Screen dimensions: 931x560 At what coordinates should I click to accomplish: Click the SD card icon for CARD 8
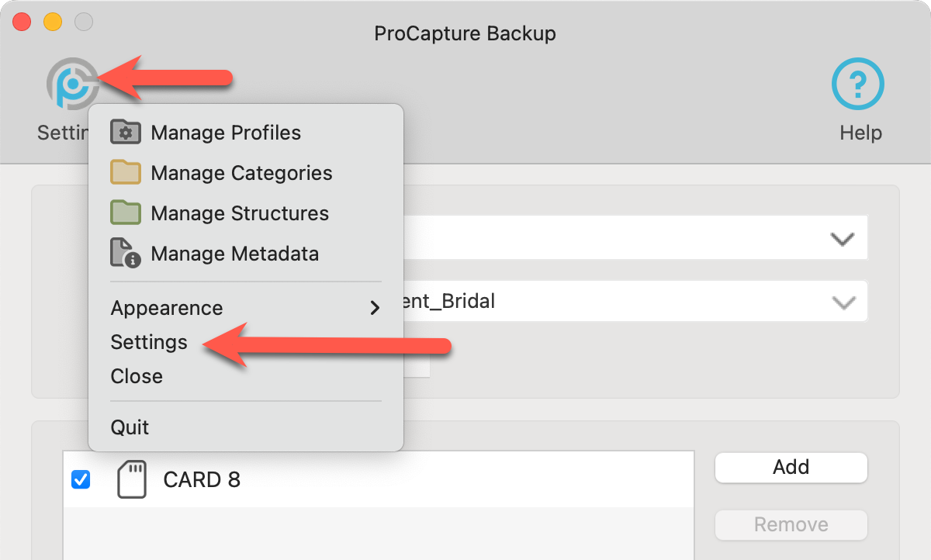pyautogui.click(x=131, y=480)
